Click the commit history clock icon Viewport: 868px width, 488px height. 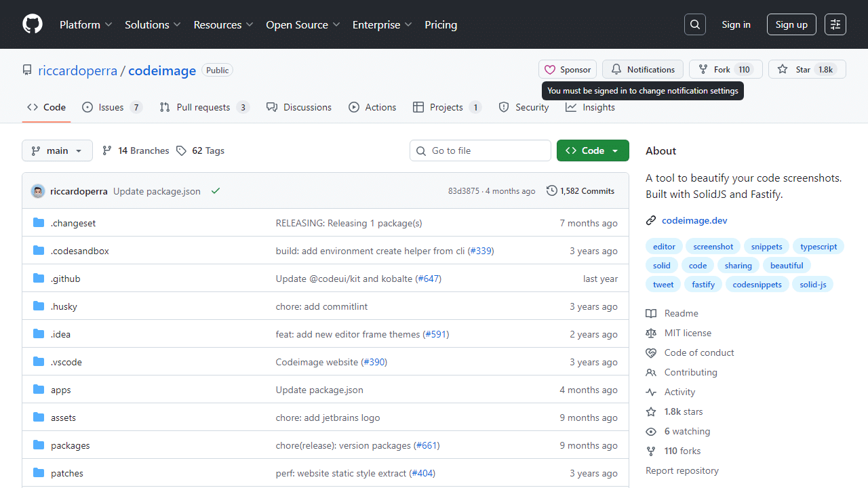(552, 191)
